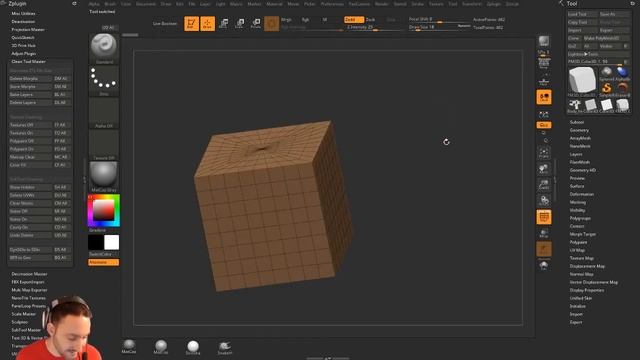640x360 pixels.
Task: Select the Move transform icon
Action: click(224, 24)
